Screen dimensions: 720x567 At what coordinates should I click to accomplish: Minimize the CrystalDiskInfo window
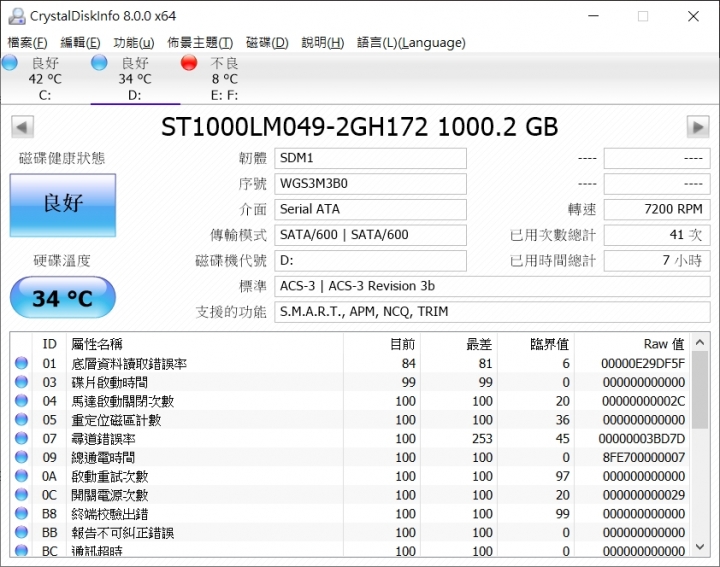[x=593, y=16]
